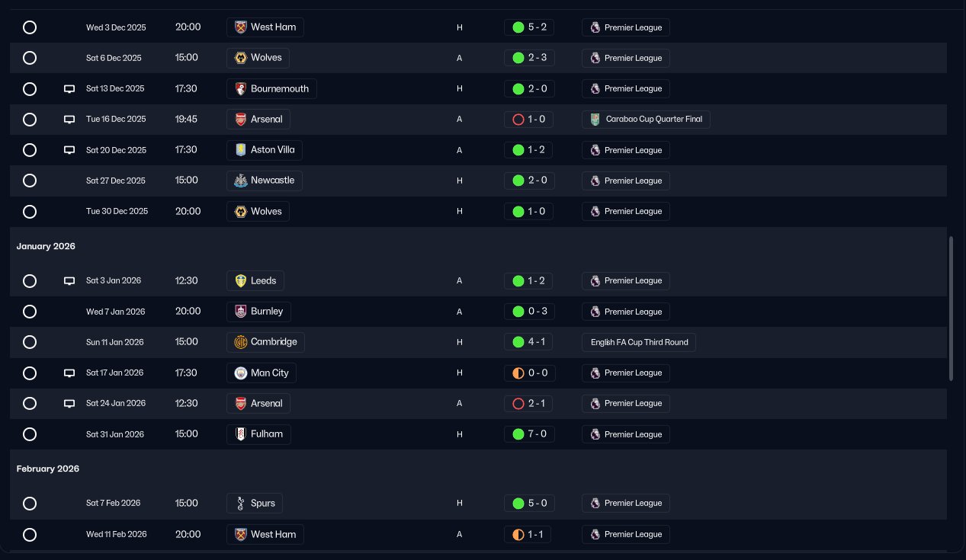
Task: Click the vertical scrollbar of the fixtures list
Action: pyautogui.click(x=951, y=309)
